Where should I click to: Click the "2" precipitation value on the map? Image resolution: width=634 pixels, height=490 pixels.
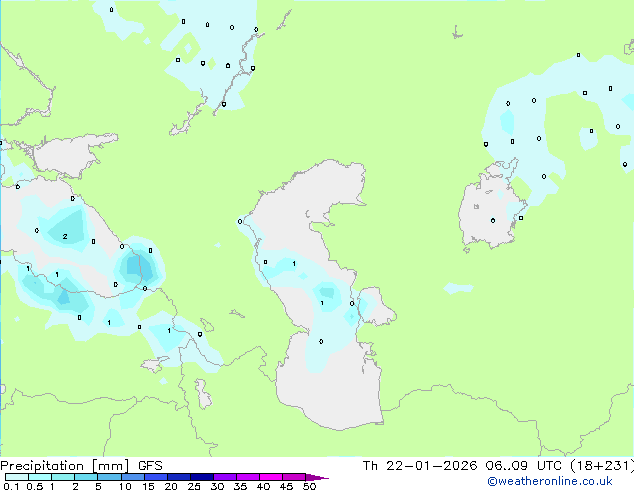click(65, 237)
